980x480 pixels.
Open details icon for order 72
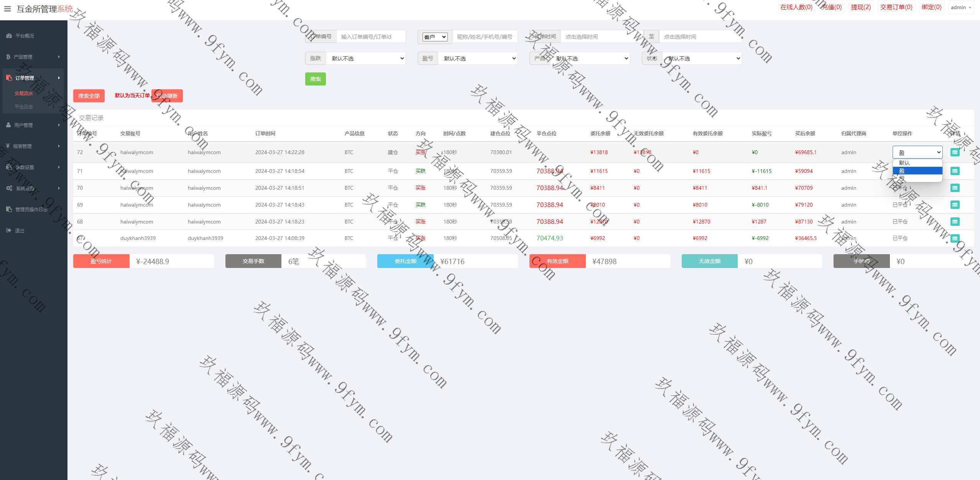pyautogui.click(x=955, y=152)
